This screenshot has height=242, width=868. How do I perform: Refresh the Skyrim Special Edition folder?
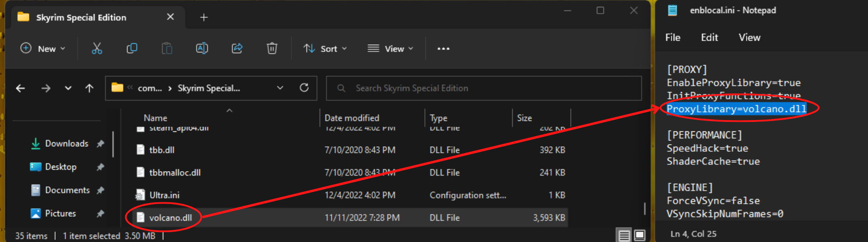pyautogui.click(x=304, y=88)
